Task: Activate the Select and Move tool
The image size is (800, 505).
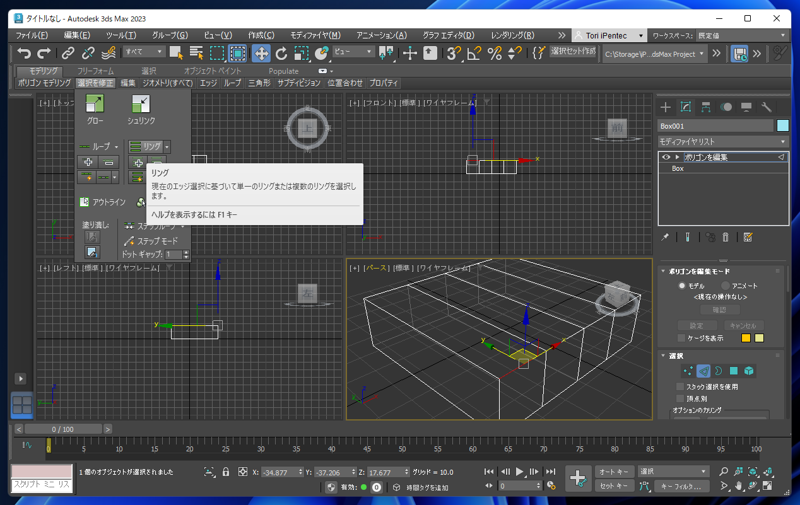Action: click(x=261, y=53)
